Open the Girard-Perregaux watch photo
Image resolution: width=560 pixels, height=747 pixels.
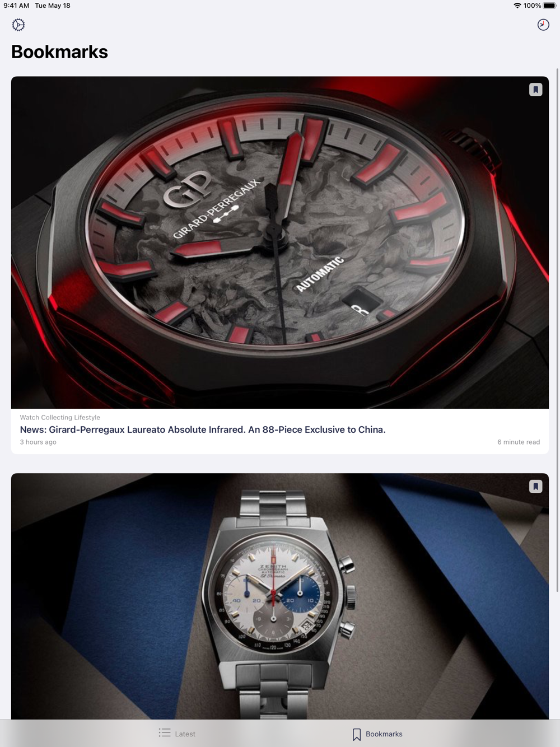tap(280, 242)
